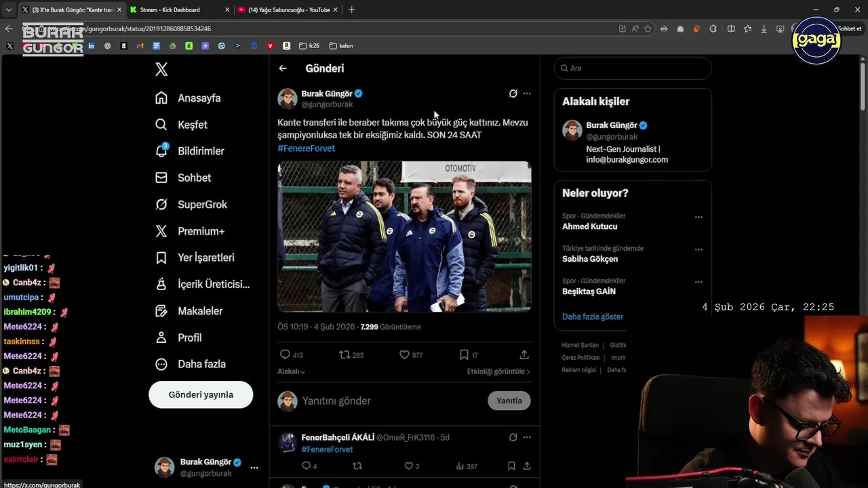Open SuperGrok from sidebar
Image resolution: width=868 pixels, height=488 pixels.
click(x=191, y=204)
